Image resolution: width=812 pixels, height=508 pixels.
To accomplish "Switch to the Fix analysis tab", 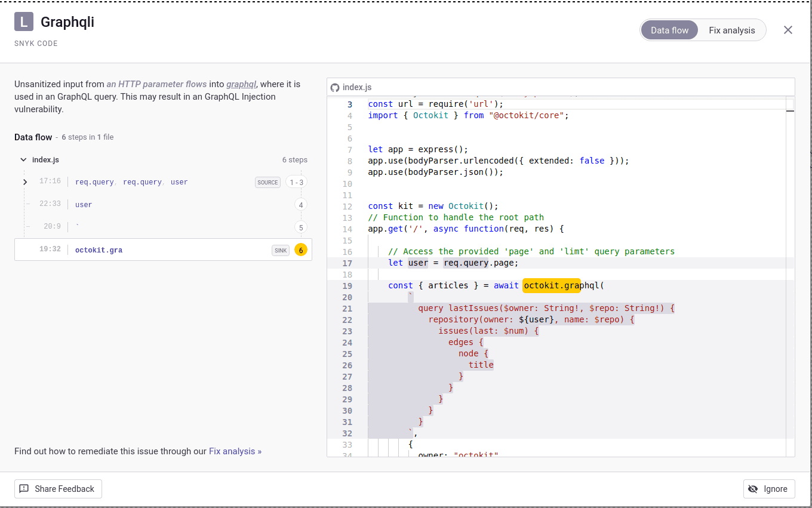I will [x=731, y=30].
